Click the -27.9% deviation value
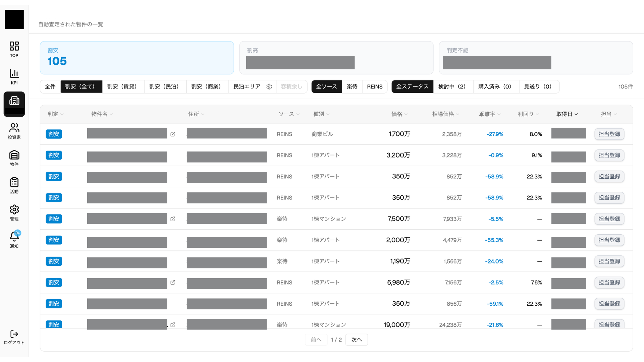 click(x=495, y=134)
